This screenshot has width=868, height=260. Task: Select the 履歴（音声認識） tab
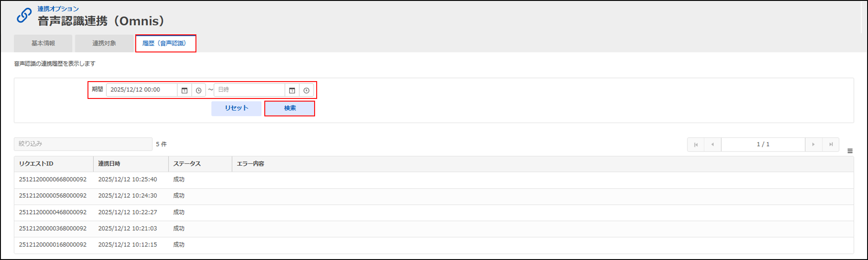point(165,44)
